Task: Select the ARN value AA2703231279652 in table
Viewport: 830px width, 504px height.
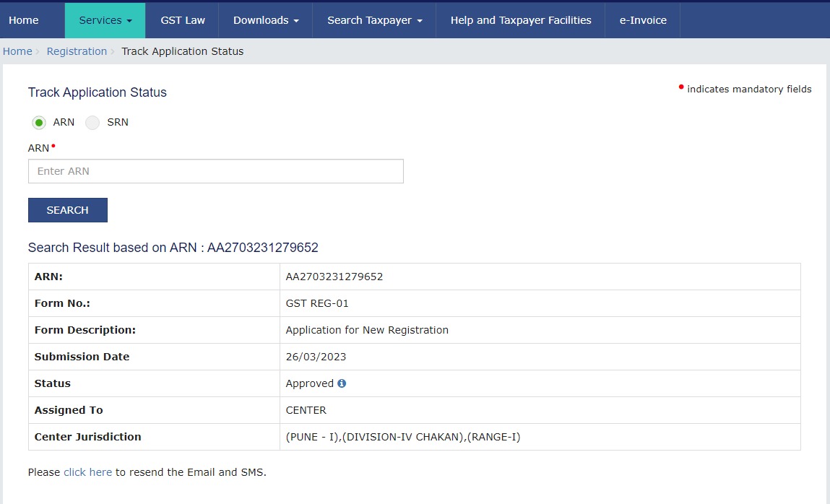Action: click(334, 277)
